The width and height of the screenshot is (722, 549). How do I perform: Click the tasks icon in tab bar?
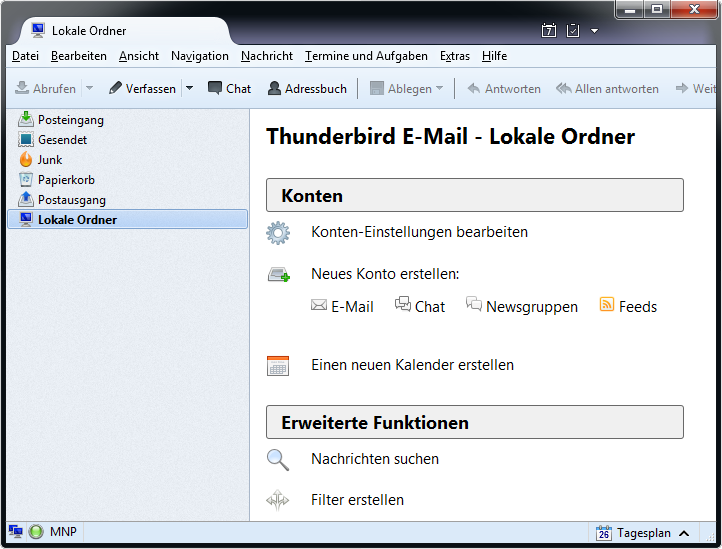573,31
